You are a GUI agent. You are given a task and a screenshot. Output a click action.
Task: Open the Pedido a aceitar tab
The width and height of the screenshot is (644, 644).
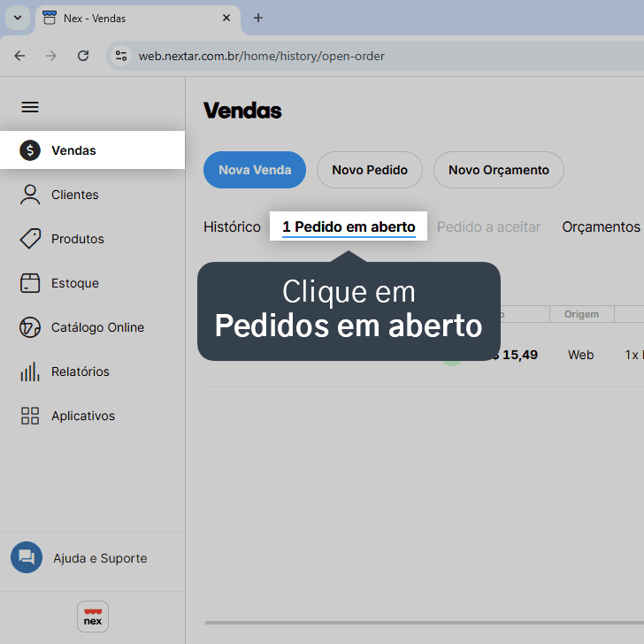488,226
